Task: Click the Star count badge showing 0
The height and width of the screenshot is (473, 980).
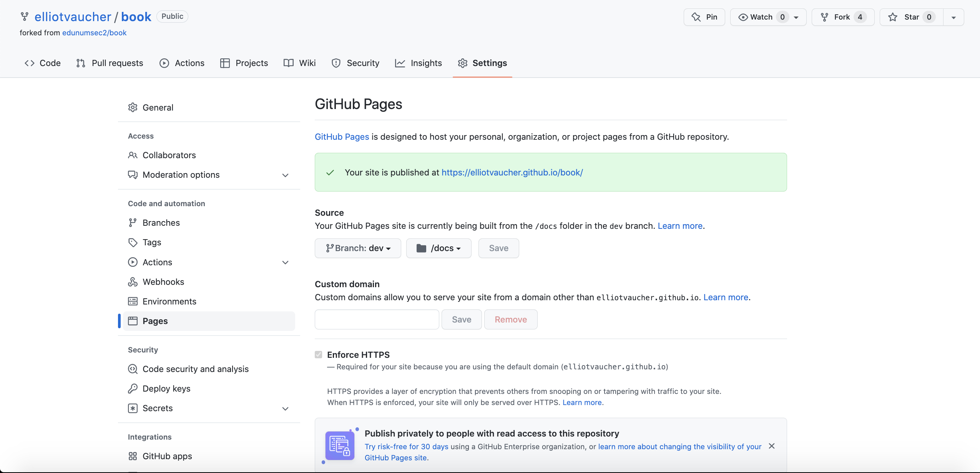Action: click(929, 17)
